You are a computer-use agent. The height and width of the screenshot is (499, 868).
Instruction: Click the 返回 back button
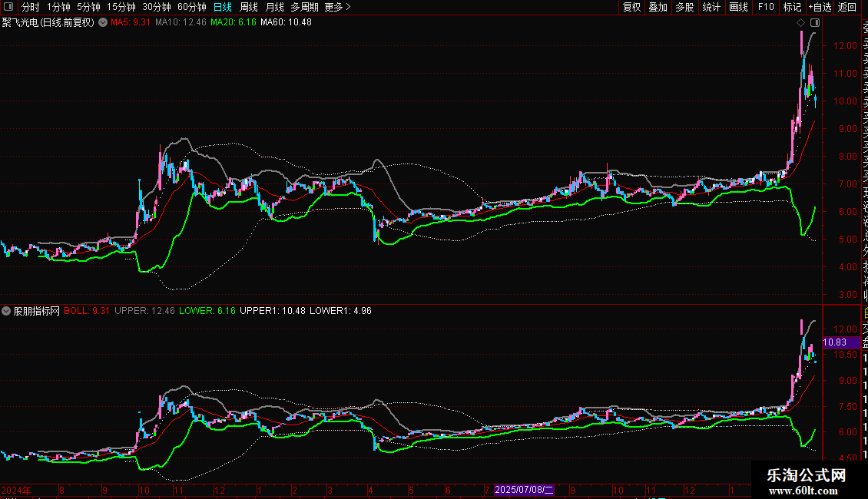[847, 7]
